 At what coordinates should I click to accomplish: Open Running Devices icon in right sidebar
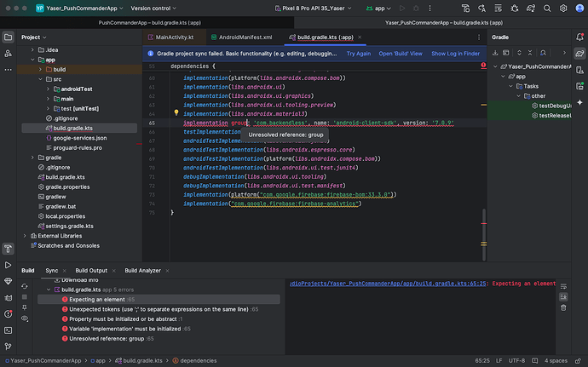(579, 86)
